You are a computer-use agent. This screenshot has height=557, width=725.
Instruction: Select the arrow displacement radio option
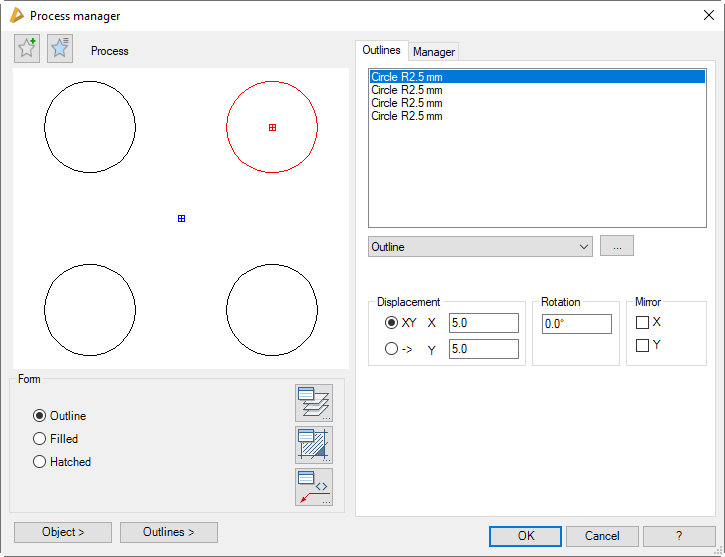[391, 349]
